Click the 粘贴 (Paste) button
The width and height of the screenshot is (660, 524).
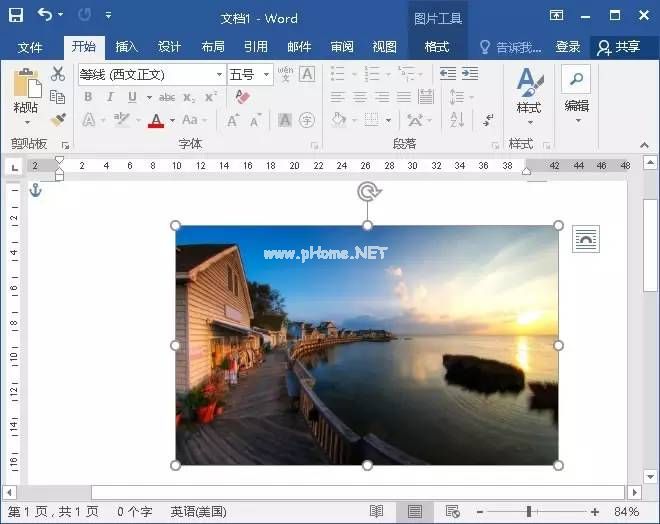coord(27,90)
